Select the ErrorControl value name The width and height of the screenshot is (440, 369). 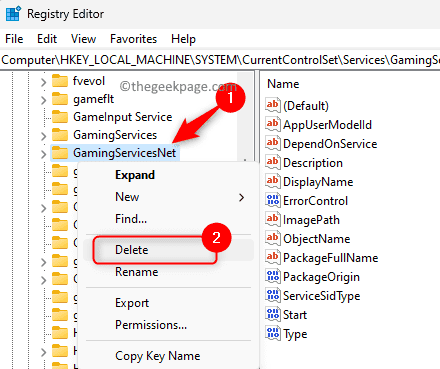click(x=315, y=201)
